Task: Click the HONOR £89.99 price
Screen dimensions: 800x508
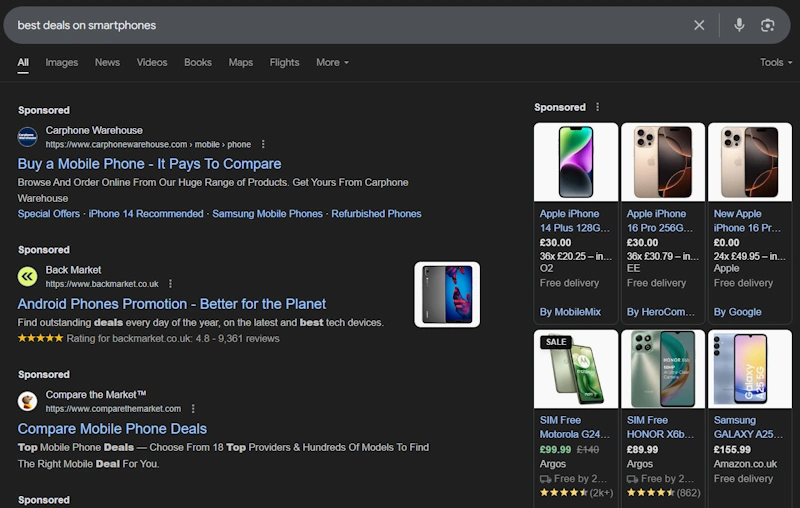Action: (x=642, y=450)
